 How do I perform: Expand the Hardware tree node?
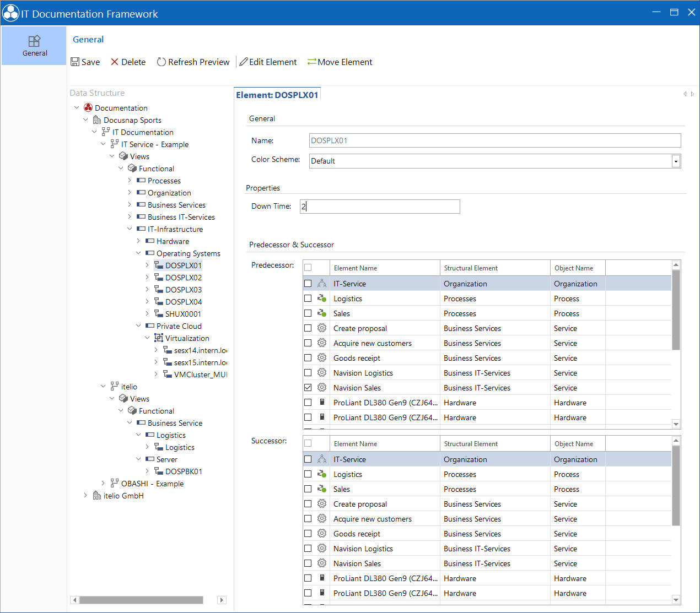138,241
